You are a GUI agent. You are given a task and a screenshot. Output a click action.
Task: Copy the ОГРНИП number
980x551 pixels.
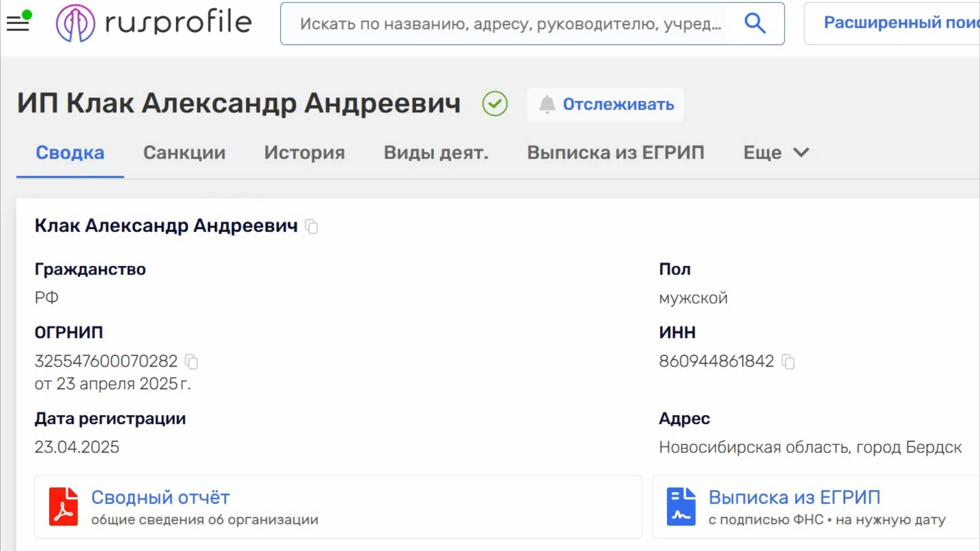tap(191, 362)
